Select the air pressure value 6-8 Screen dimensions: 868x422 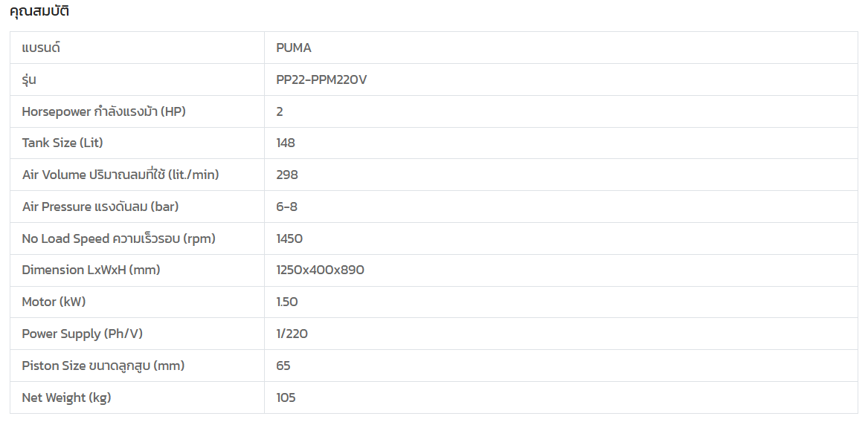click(x=286, y=207)
